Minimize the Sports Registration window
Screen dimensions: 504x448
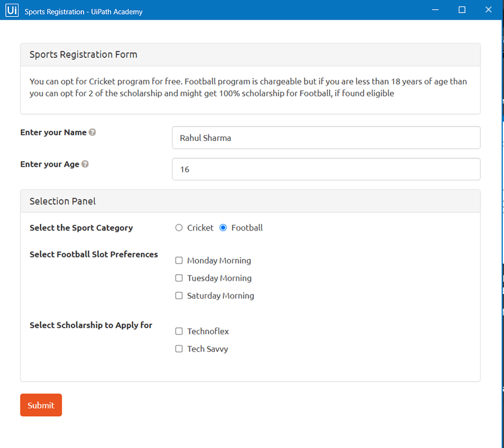tap(435, 10)
